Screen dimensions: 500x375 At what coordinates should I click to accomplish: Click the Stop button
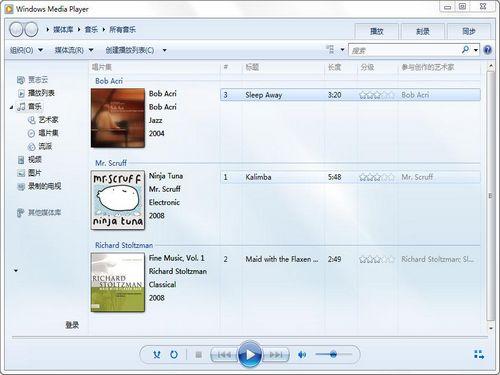[199, 355]
